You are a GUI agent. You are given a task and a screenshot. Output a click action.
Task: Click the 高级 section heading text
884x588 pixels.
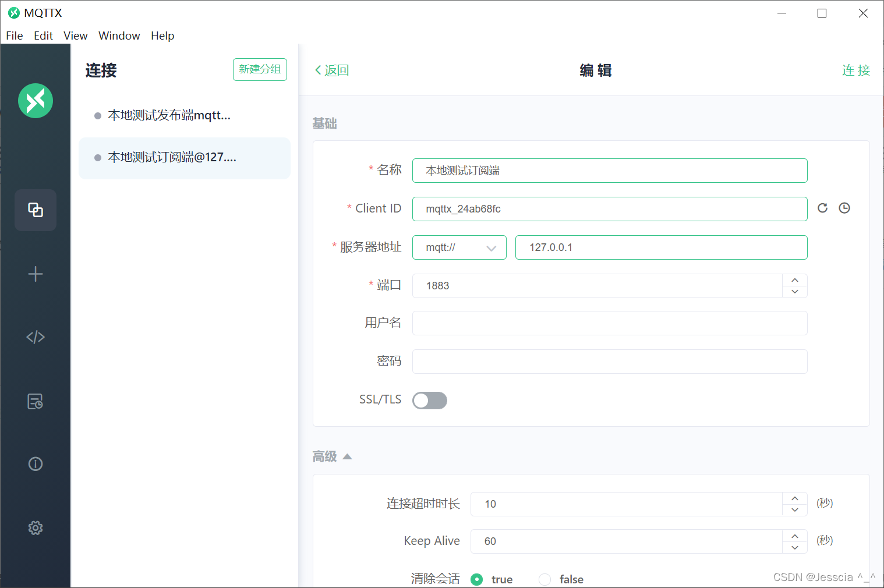(325, 456)
